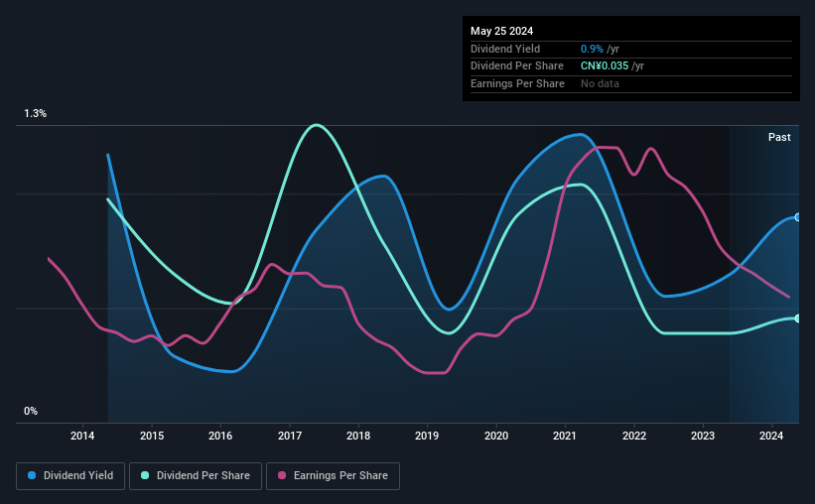Screen dimensions: 815x504
Task: Click the May 25 2024 tooltip date
Action: [501, 31]
